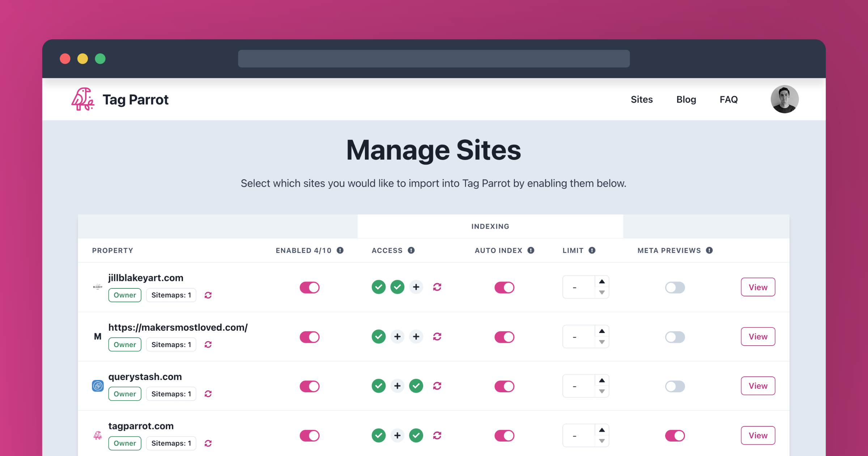Add access via plus icon for jillblakeyart.com
868x456 pixels.
pos(416,287)
